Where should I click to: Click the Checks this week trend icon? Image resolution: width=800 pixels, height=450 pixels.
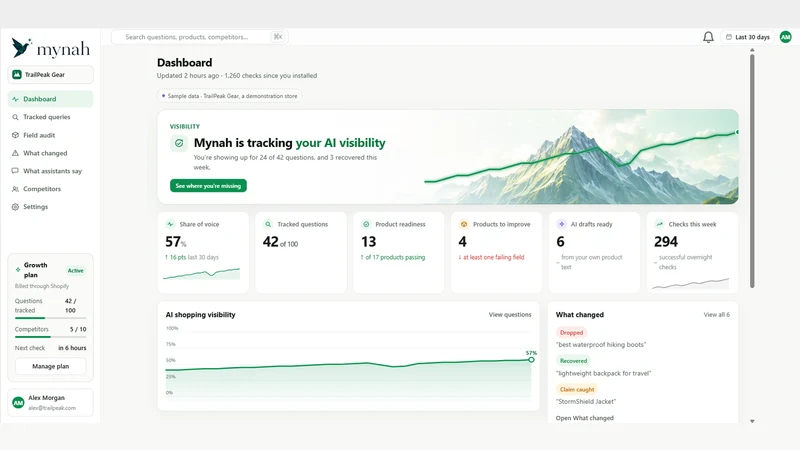(660, 224)
